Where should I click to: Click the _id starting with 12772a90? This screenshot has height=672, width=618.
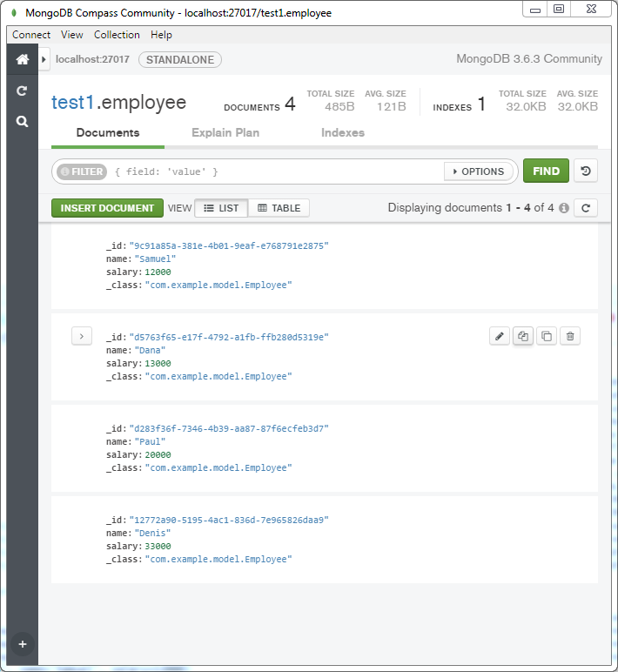229,520
